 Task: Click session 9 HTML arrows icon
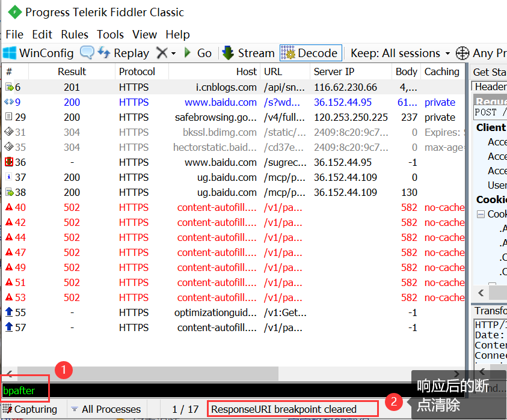(9, 102)
